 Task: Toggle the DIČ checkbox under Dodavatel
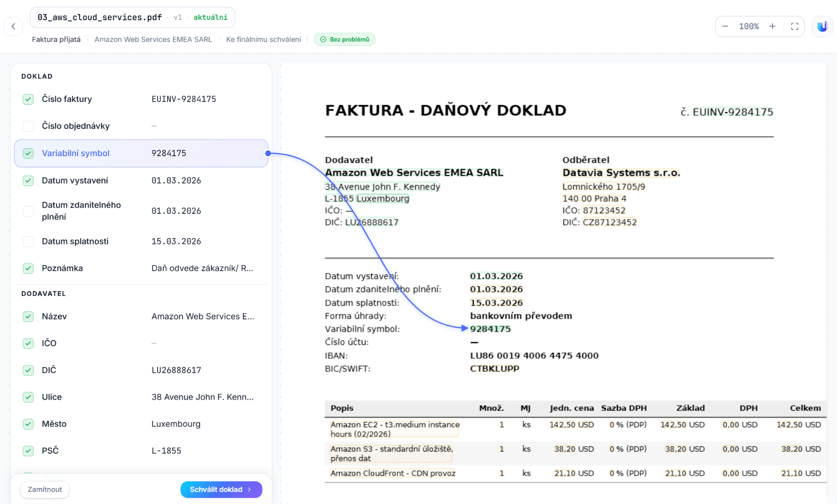coord(28,370)
